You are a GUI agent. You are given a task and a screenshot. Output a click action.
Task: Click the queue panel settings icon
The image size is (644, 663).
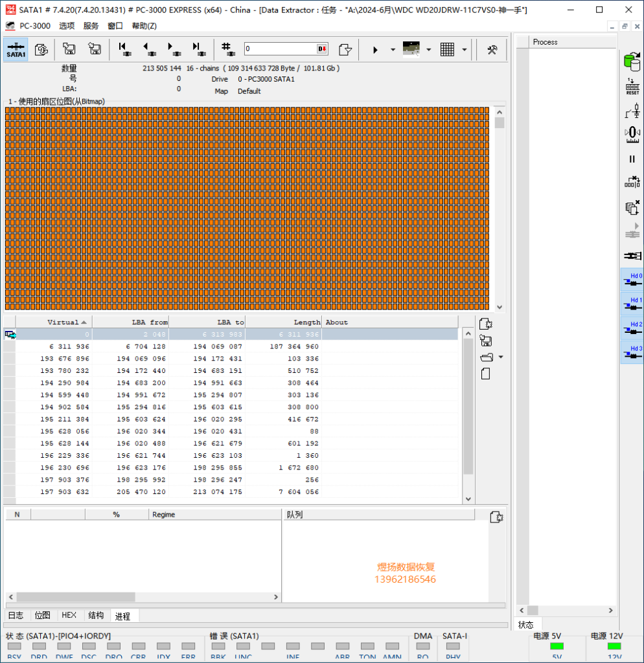[x=496, y=517]
